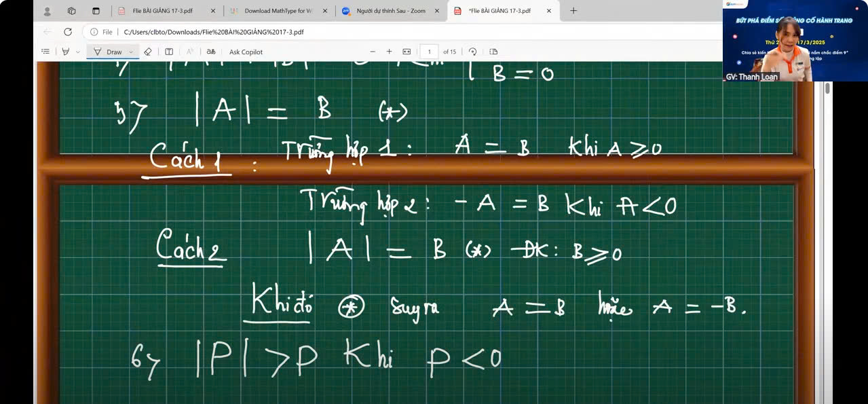Select the Highlight tool
Screen dimensions: 868x404
click(x=66, y=52)
